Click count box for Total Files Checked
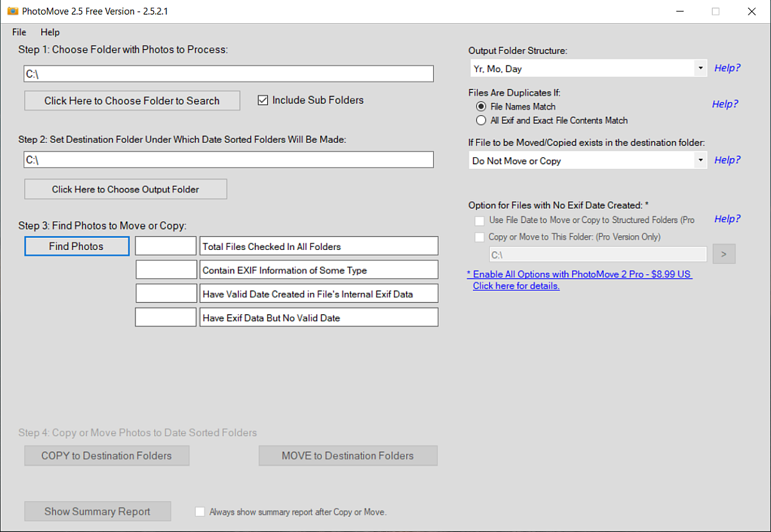 point(166,246)
